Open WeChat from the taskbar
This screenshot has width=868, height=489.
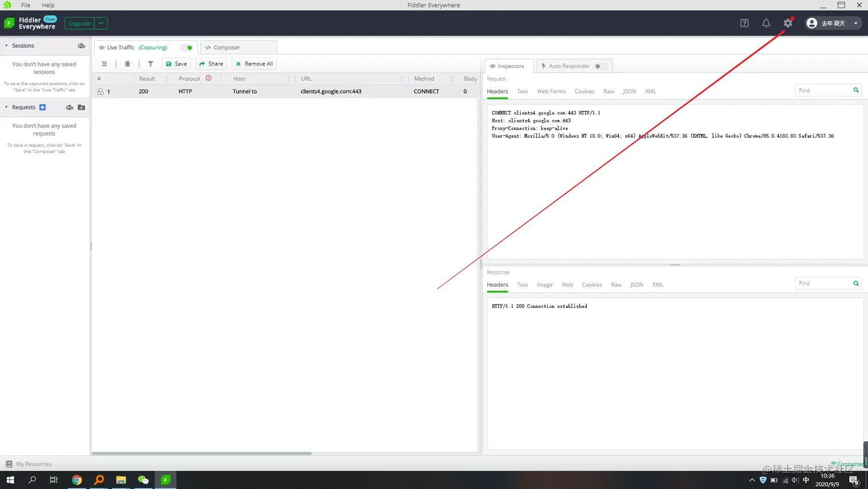click(x=143, y=480)
